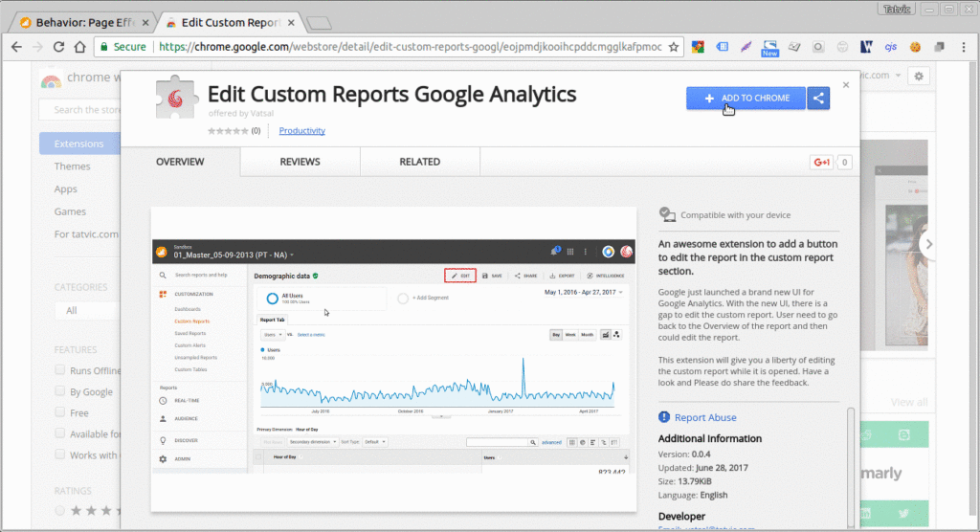Close the Behavior: Page browser tab
Image resolution: width=980 pixels, height=532 pixels.
(x=145, y=23)
